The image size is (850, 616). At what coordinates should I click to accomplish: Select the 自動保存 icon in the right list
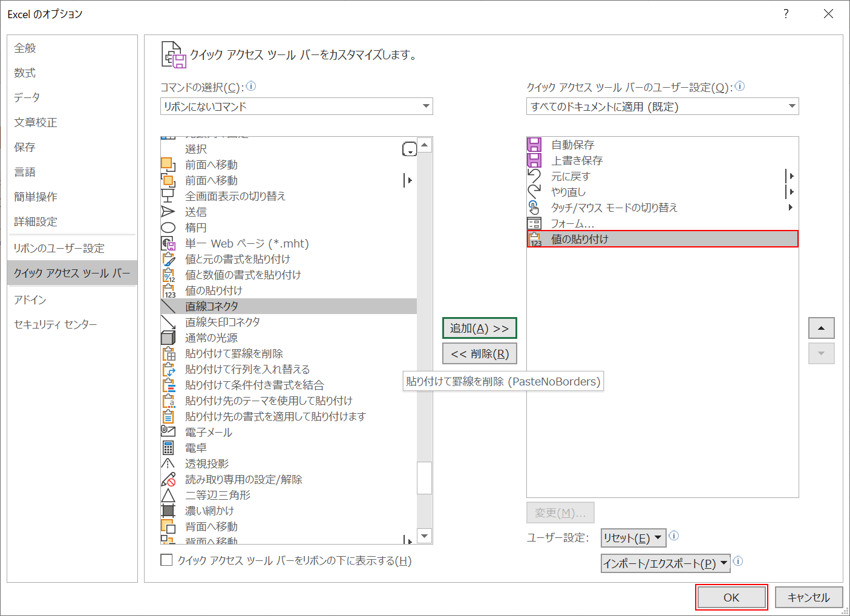(534, 144)
